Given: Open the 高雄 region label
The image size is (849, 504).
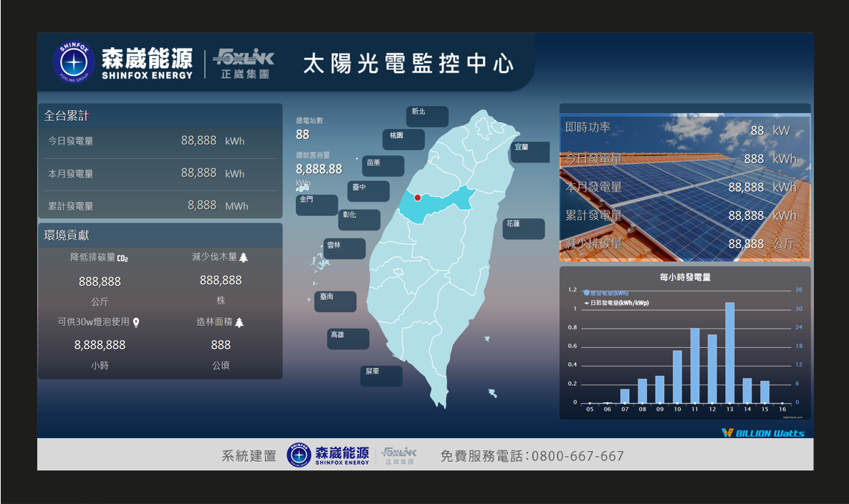Looking at the screenshot, I should pyautogui.click(x=348, y=339).
